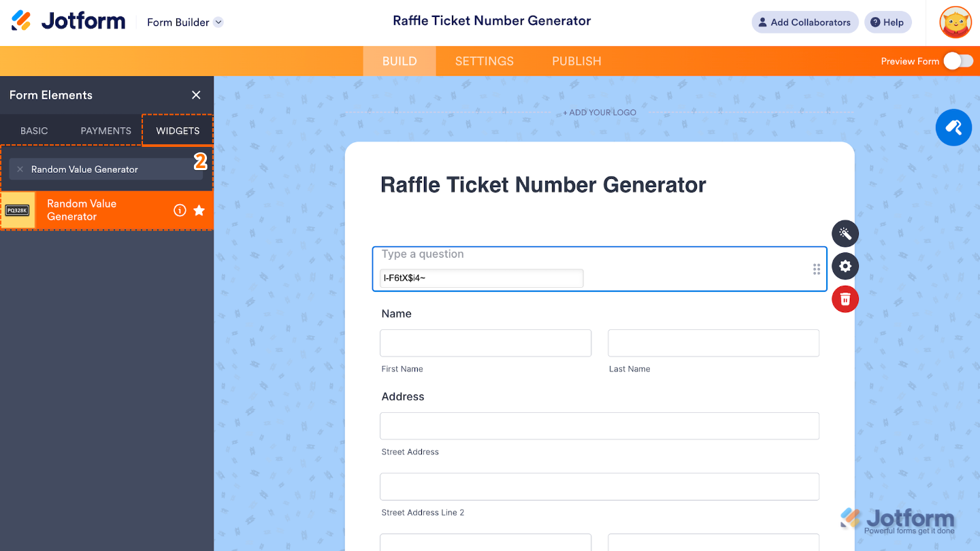Select the drag handle dots on the question field
This screenshot has width=980, height=551.
pos(816,269)
